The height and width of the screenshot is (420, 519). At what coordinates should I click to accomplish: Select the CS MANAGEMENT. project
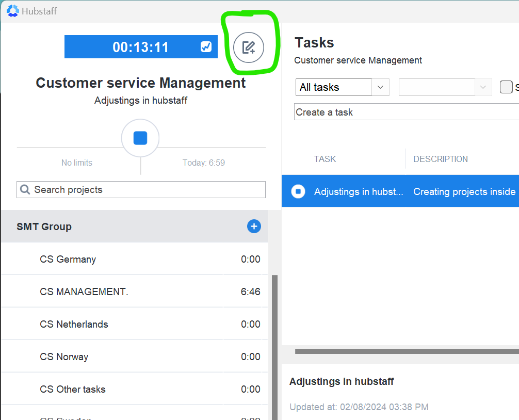(x=84, y=292)
